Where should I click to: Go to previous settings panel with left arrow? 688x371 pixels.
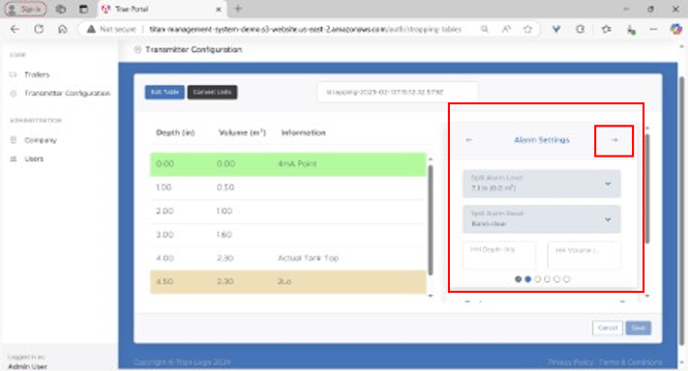pyautogui.click(x=469, y=140)
